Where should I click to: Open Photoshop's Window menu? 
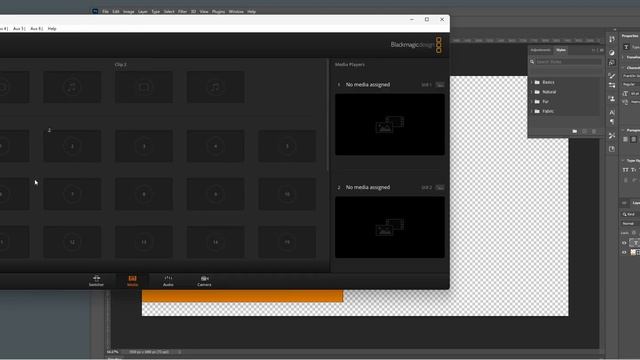tap(236, 11)
